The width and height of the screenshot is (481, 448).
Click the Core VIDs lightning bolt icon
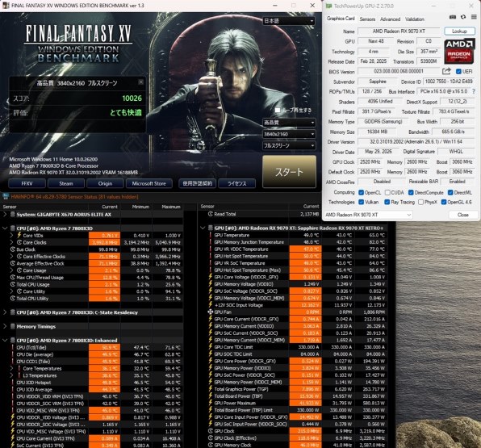click(x=19, y=235)
